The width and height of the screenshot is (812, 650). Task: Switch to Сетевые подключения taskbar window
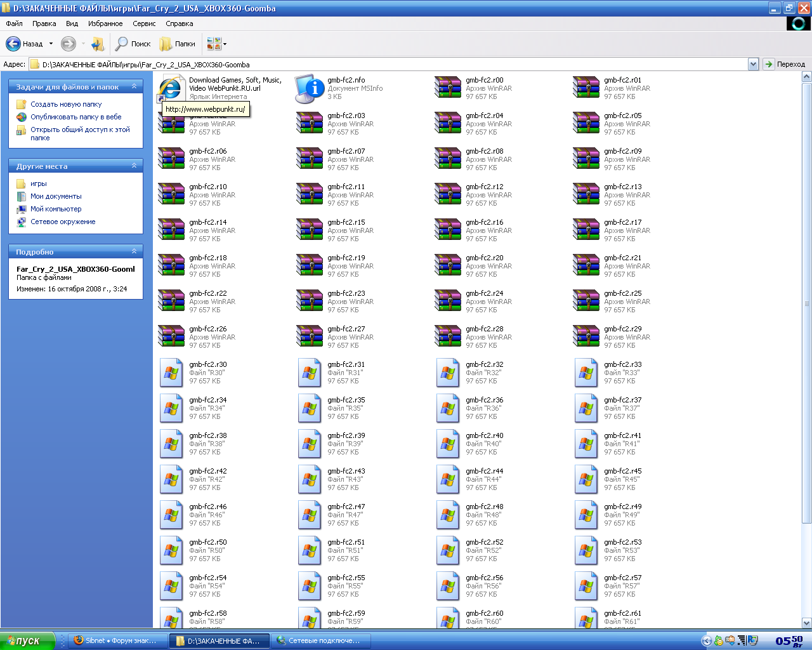pos(321,640)
